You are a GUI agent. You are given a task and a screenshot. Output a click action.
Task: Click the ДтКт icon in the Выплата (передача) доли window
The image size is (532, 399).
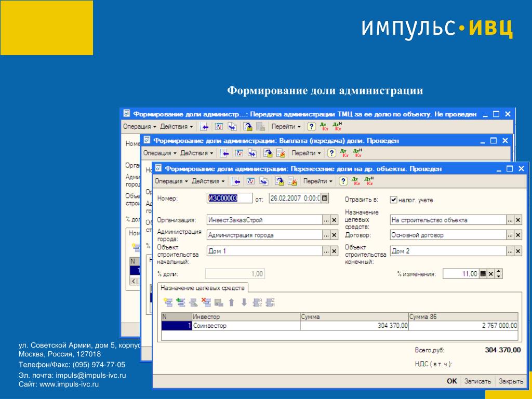coord(344,153)
